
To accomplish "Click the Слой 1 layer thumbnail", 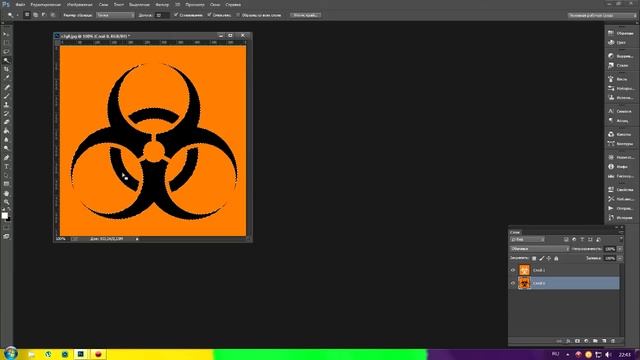I will tap(524, 270).
